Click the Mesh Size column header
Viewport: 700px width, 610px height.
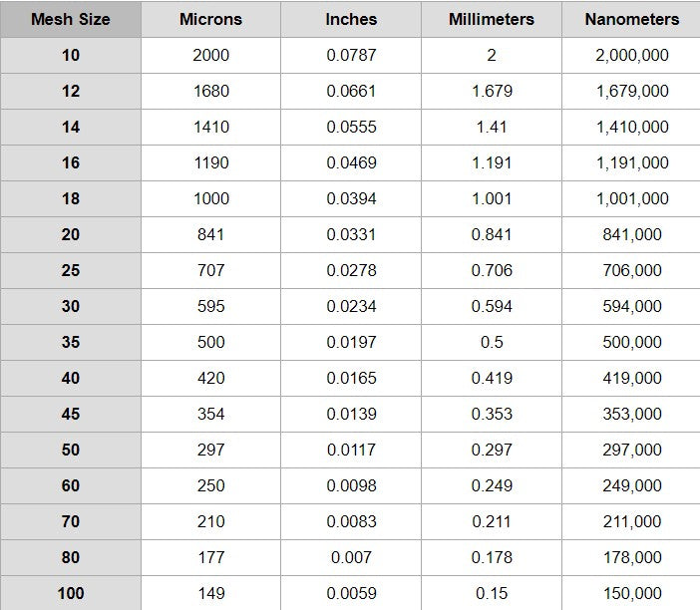click(x=71, y=19)
